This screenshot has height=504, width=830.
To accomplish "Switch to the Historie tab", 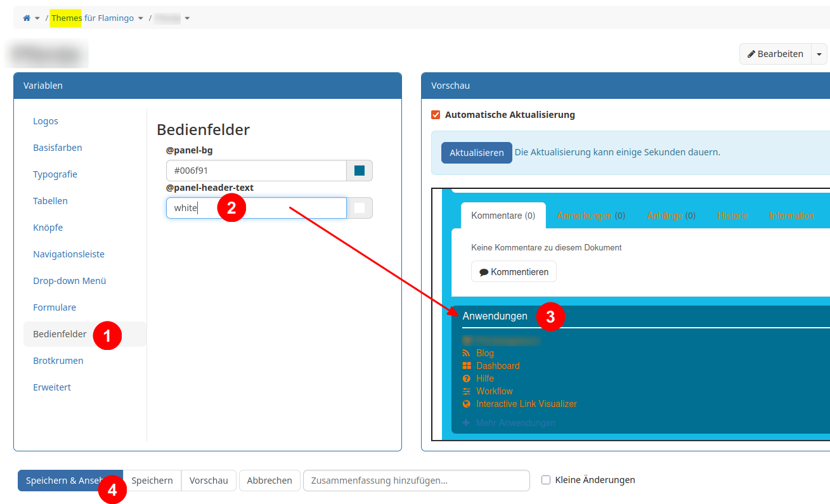I will [x=732, y=216].
